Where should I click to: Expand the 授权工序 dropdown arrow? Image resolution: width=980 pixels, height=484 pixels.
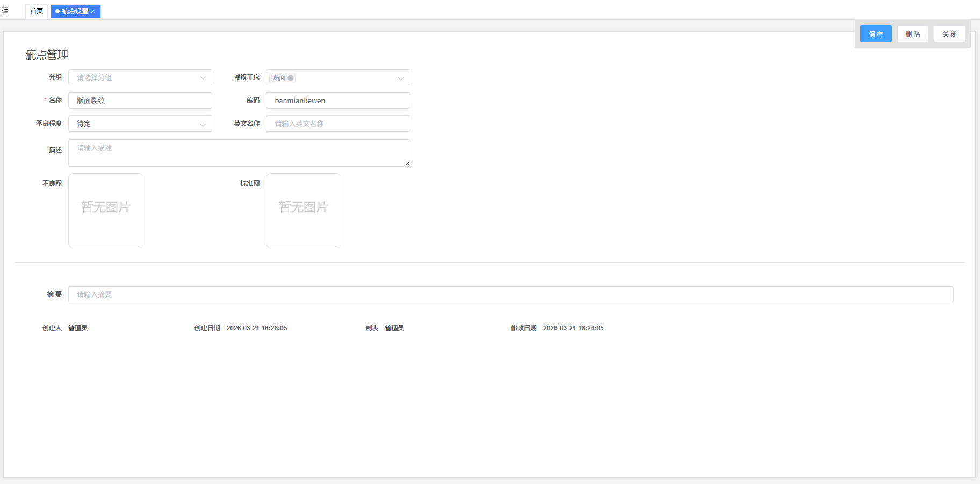click(x=401, y=78)
